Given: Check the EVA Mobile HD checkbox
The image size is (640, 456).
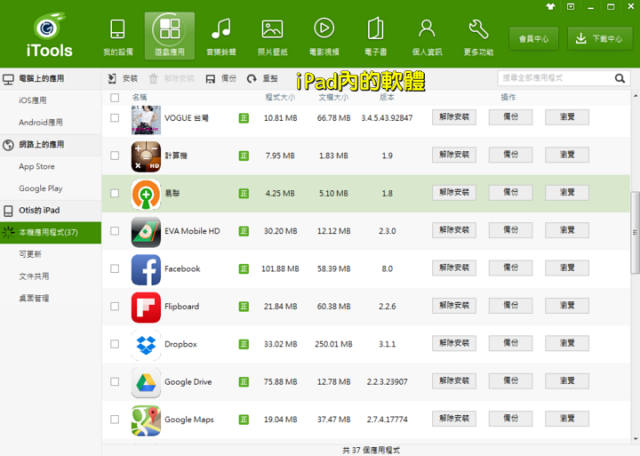Looking at the screenshot, I should 115,231.
